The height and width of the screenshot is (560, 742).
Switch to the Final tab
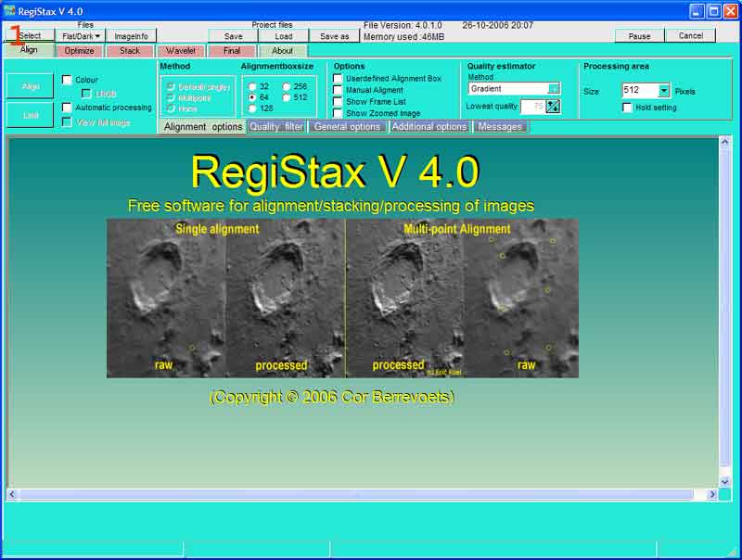pos(232,51)
